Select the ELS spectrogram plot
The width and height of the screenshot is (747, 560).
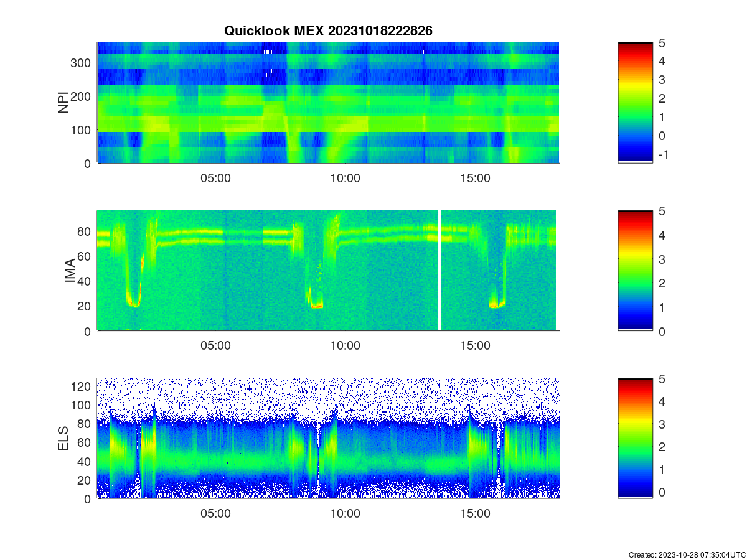coord(328,438)
